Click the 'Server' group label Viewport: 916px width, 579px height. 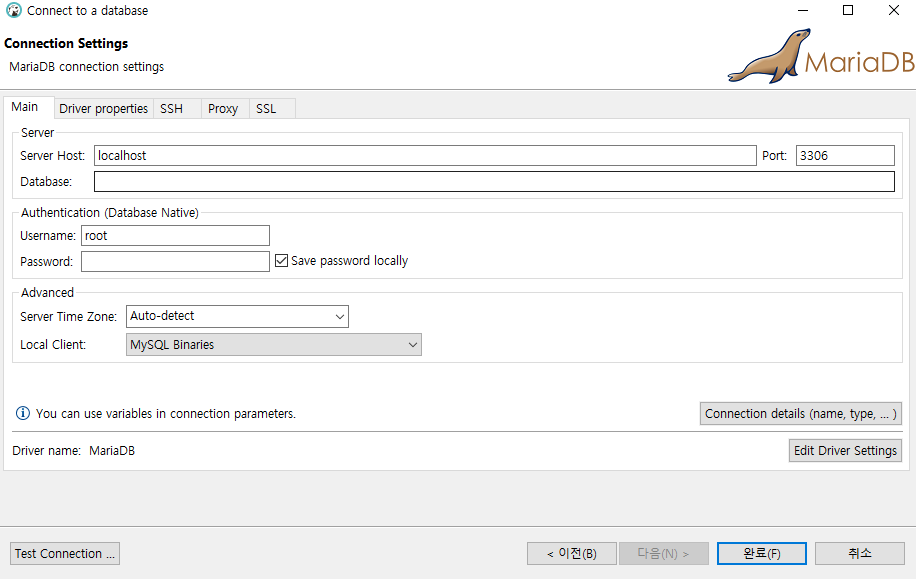[37, 133]
